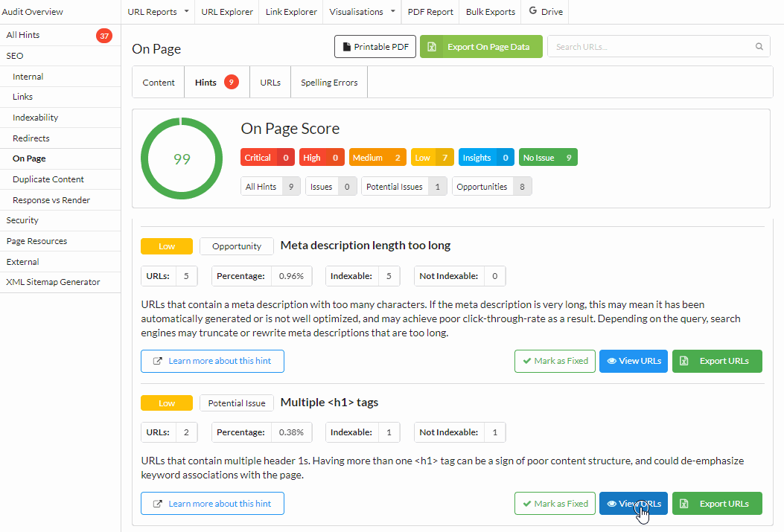Click the search magnifier icon
The width and height of the screenshot is (784, 532).
tap(759, 46)
